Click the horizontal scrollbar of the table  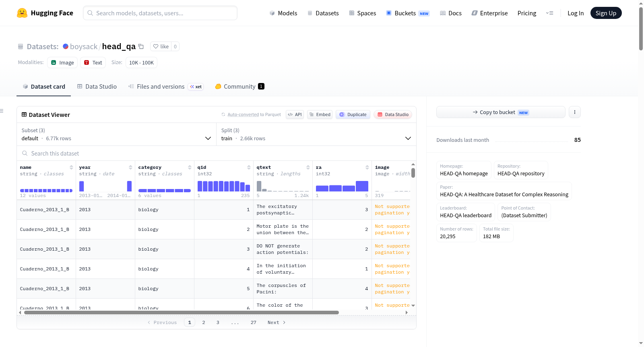181,312
